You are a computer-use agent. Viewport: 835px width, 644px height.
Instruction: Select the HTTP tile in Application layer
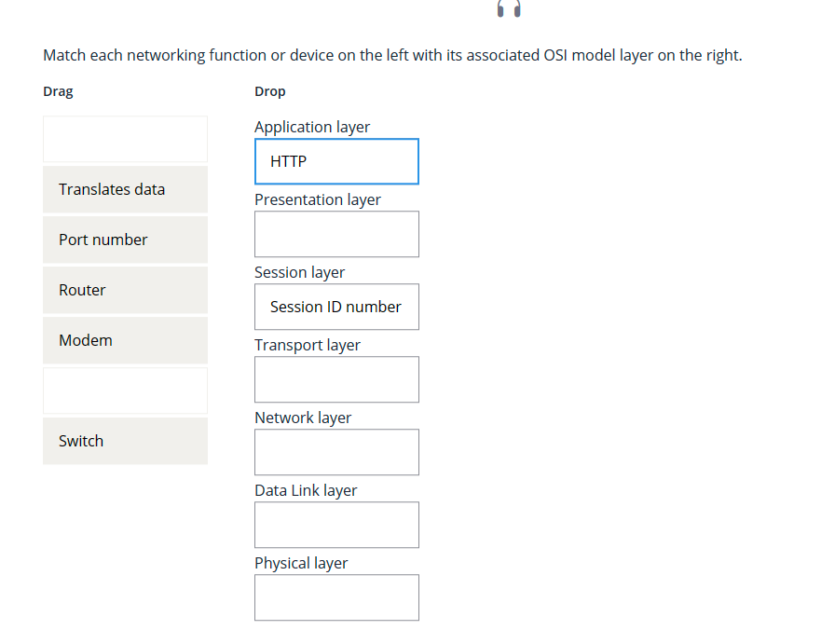[x=336, y=160]
